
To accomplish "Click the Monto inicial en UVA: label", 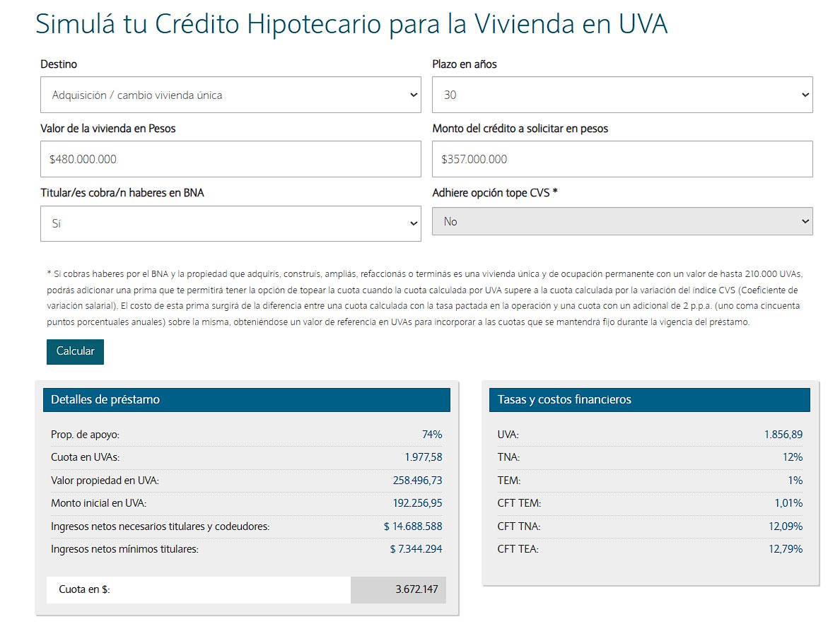I will point(98,503).
